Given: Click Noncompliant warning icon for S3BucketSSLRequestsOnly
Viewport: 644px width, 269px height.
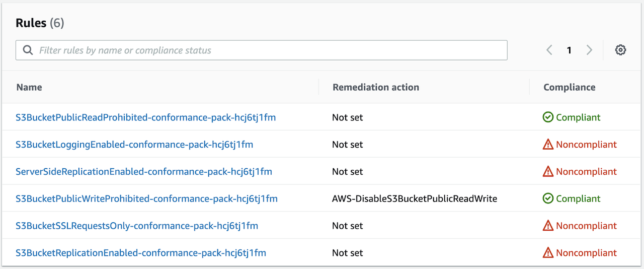Looking at the screenshot, I should 548,226.
